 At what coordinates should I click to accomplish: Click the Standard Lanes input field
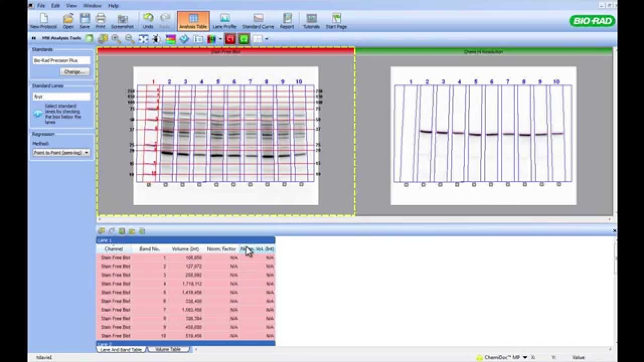point(61,97)
